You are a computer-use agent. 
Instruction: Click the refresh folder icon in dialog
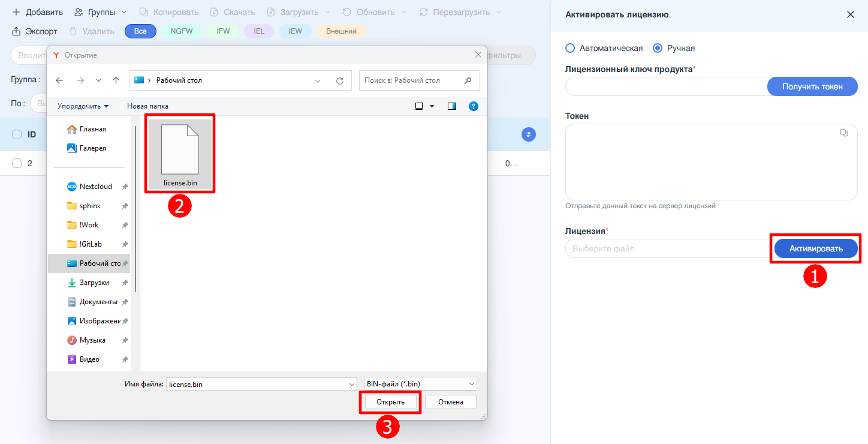click(x=340, y=80)
